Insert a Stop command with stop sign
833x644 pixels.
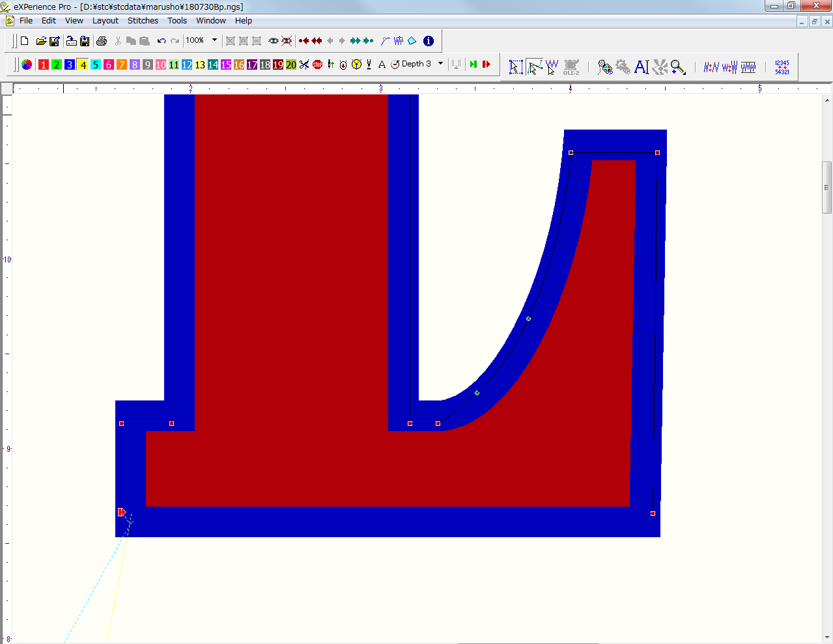coord(318,64)
